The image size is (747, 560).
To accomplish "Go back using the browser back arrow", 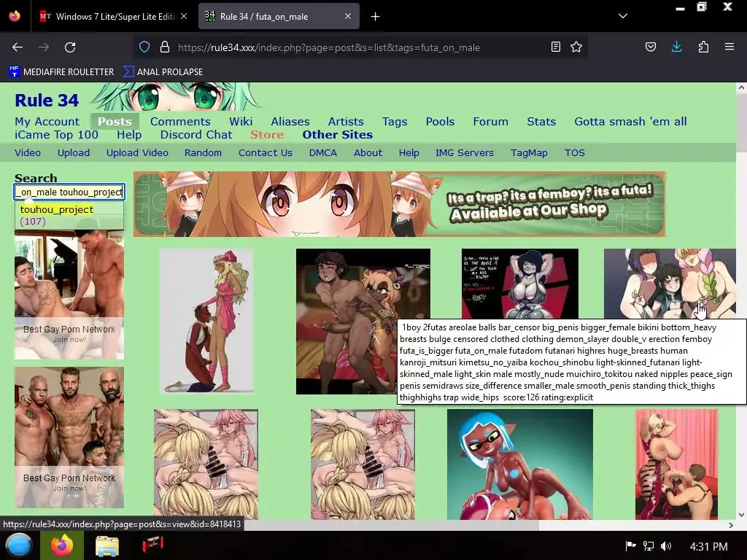I will [18, 47].
